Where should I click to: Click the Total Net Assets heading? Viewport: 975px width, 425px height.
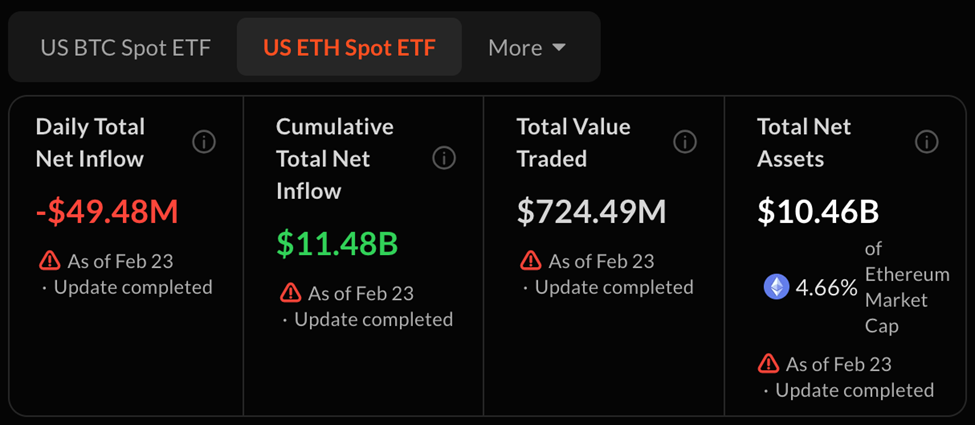[804, 142]
